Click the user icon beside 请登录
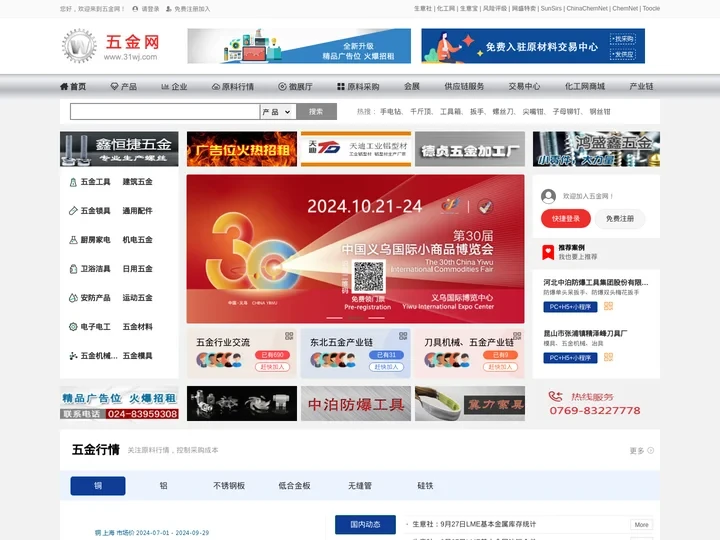Image resolution: width=720 pixels, height=540 pixels. (135, 9)
